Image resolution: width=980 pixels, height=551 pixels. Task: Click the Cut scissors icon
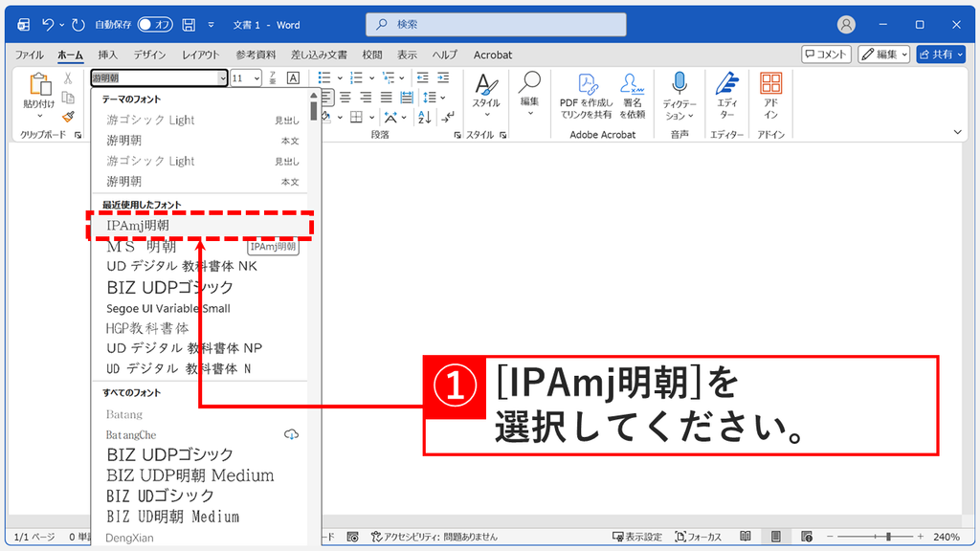pos(68,78)
